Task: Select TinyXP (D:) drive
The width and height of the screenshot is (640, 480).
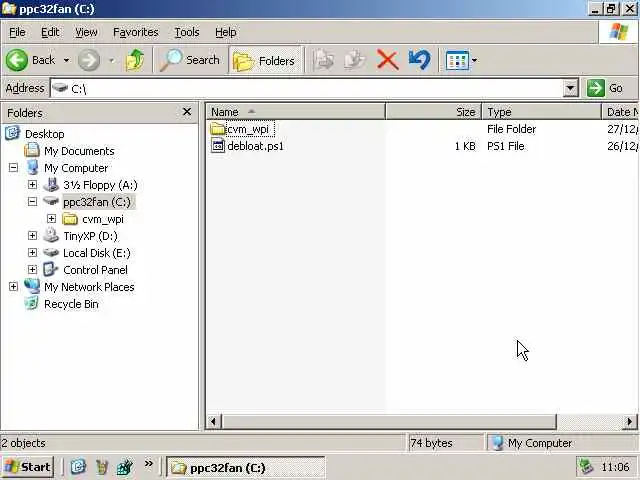Action: tap(91, 236)
